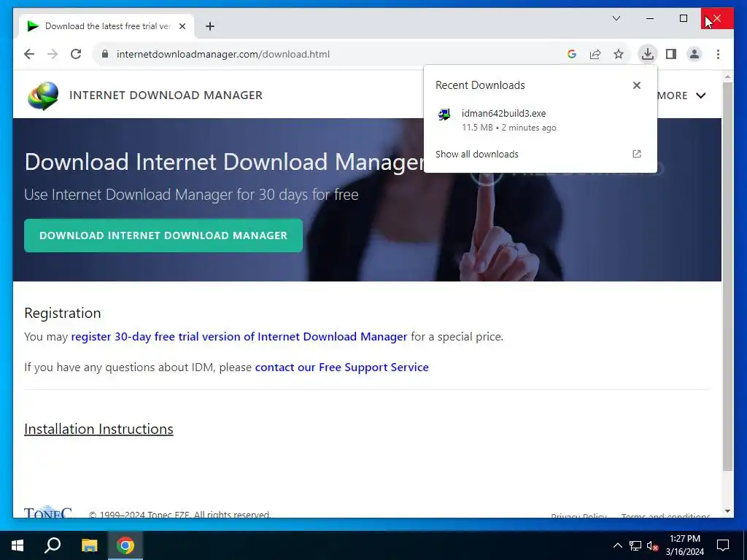Image resolution: width=747 pixels, height=560 pixels.
Task: Open Windows taskbar search
Action: pos(53,545)
